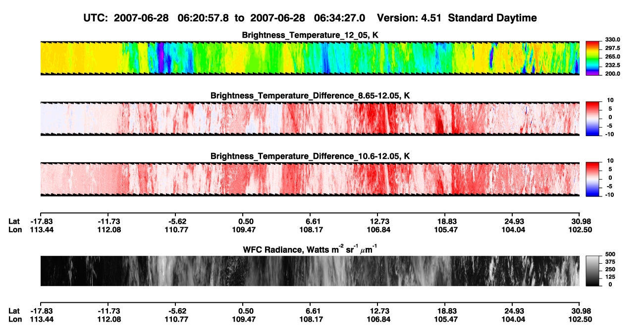Click the 232.5 colorbar tick label
This screenshot has height=330, width=644.
tap(612, 65)
